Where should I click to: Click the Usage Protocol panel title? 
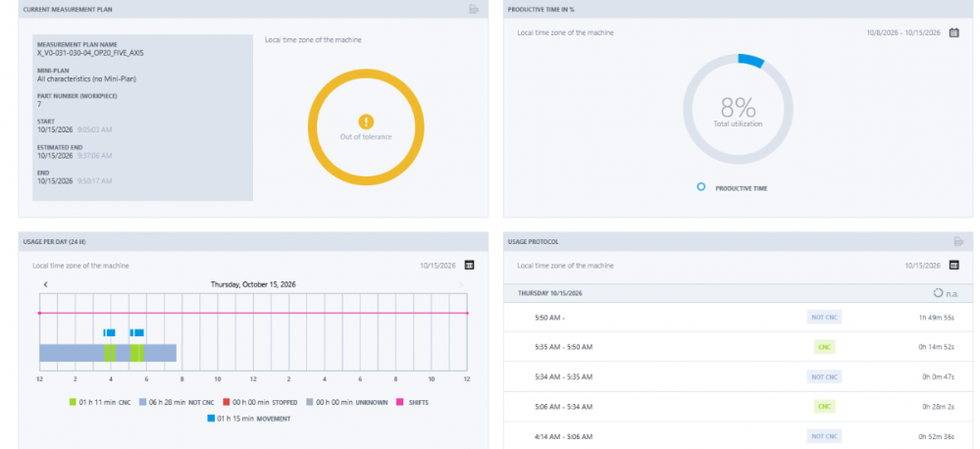533,242
